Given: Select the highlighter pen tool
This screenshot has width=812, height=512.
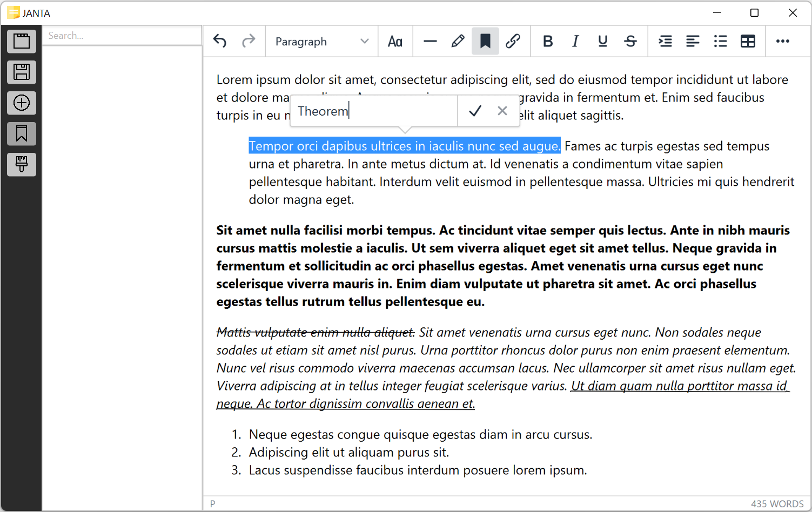Looking at the screenshot, I should tap(458, 41).
